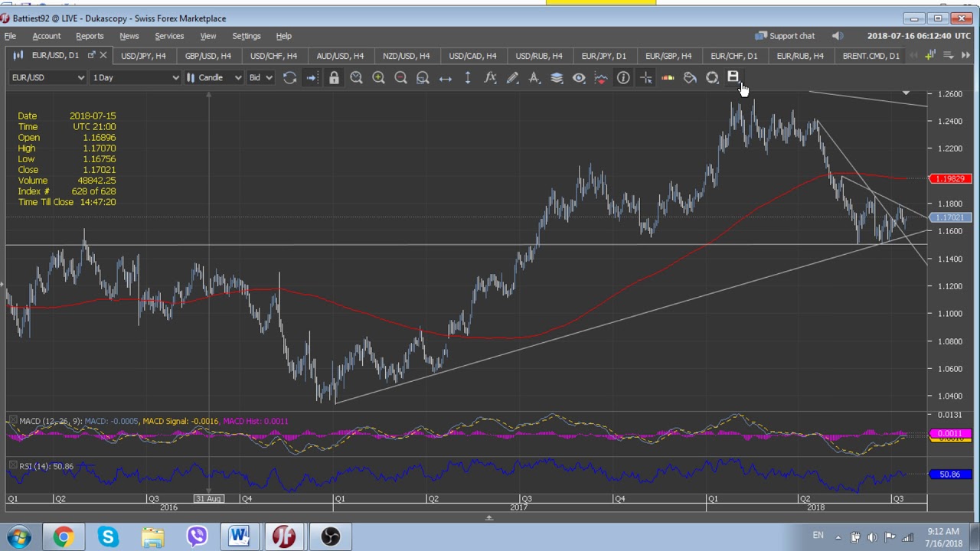The image size is (980, 551).
Task: Switch to the GBP/USD, H4 tab
Action: coord(207,56)
